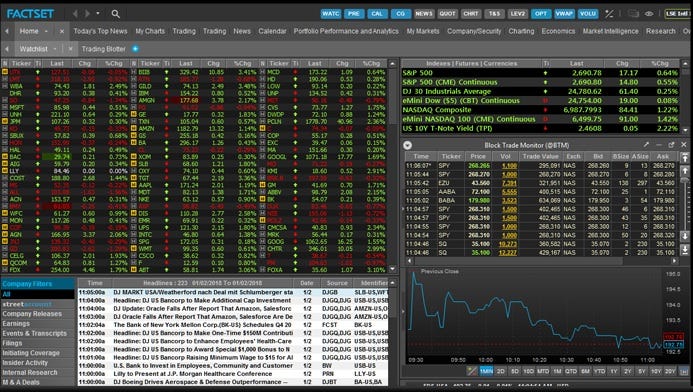Expand the Watchlist sub-tab dropdown arrow

[55, 49]
